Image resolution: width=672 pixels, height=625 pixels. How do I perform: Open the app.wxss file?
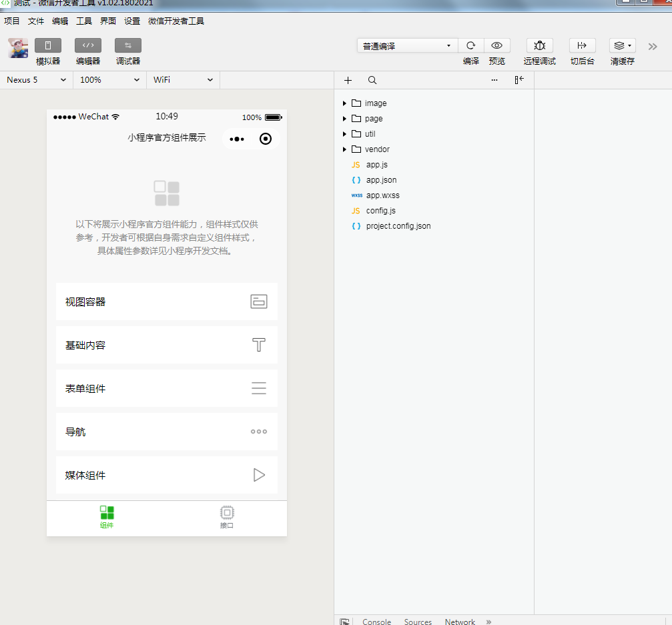coord(434,195)
